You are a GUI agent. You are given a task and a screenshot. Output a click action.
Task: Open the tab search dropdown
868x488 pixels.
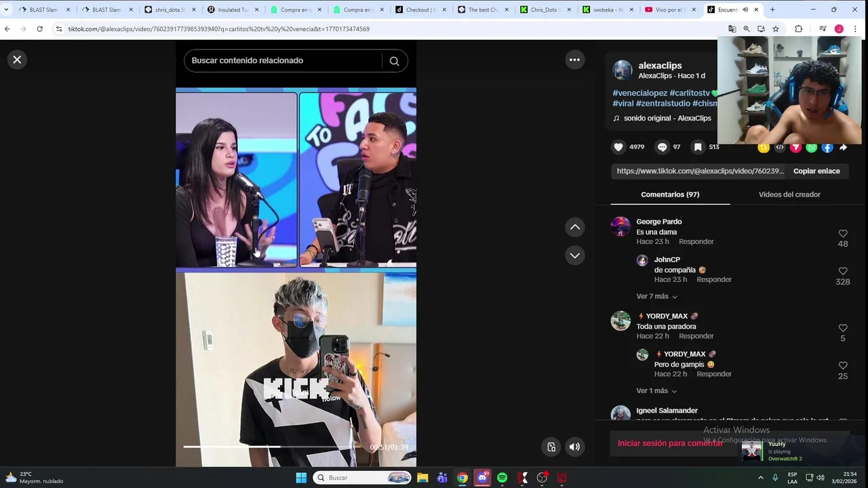click(6, 9)
